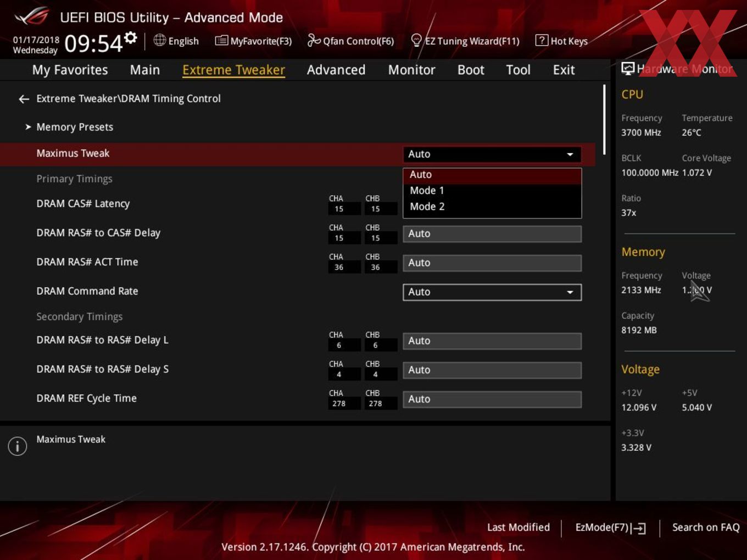Go back using the left arrow icon
The height and width of the screenshot is (560, 747).
click(x=24, y=99)
